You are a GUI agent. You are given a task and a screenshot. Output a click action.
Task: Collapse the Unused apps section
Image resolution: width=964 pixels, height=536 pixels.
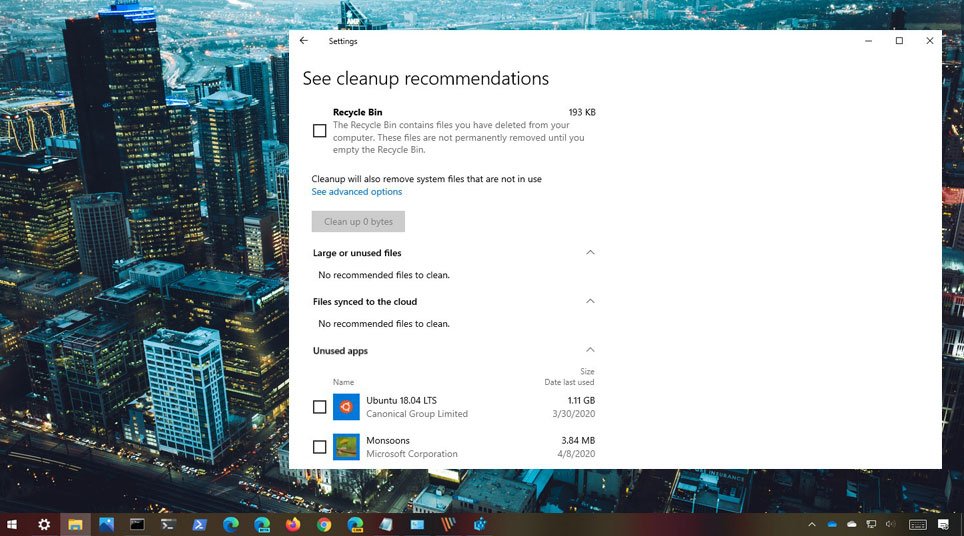pyautogui.click(x=590, y=350)
